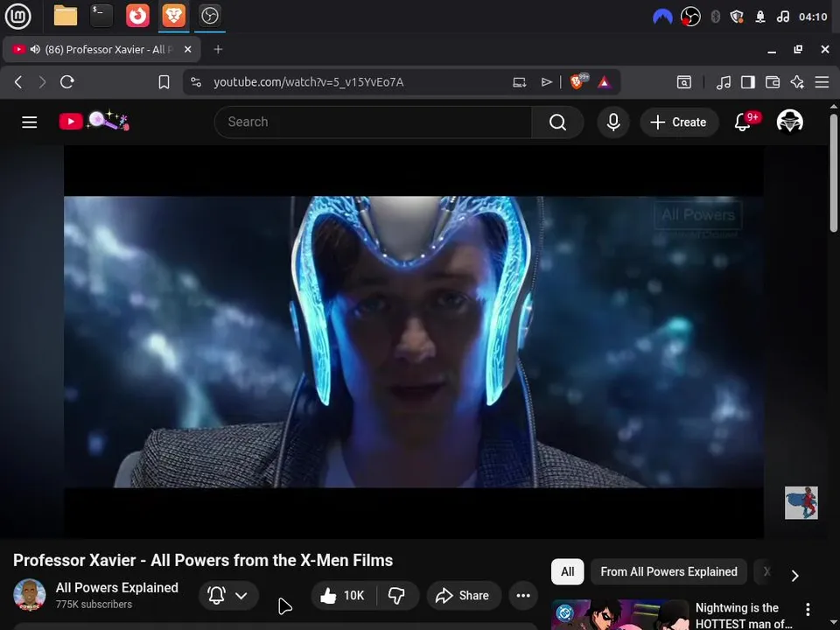Share this video

point(464,595)
